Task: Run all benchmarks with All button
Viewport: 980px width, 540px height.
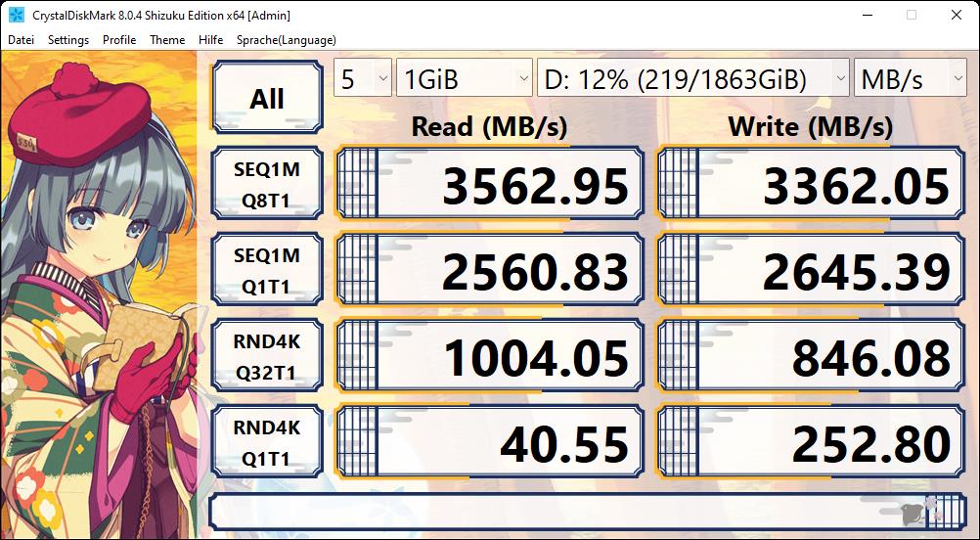Action: point(267,98)
